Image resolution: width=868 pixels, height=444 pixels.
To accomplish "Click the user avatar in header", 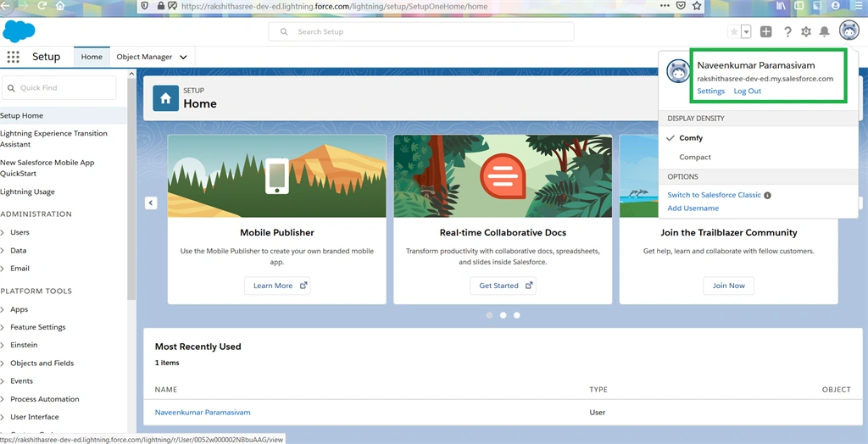I will (x=849, y=31).
